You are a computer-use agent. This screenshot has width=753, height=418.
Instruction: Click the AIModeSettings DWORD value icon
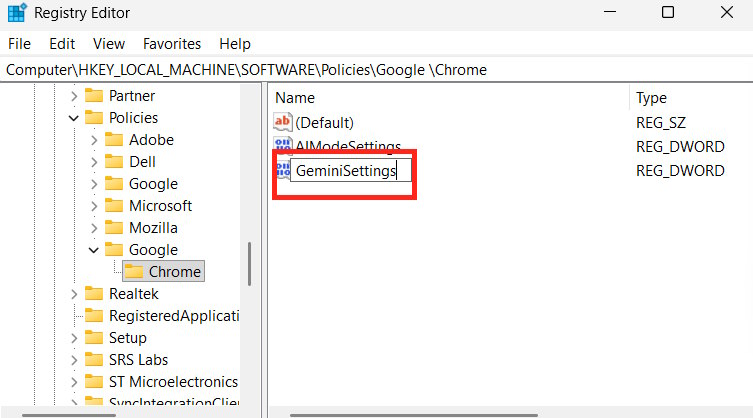coord(283,145)
